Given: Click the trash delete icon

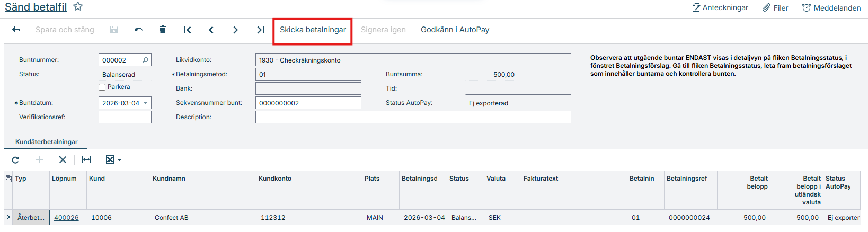Looking at the screenshot, I should click(163, 30).
